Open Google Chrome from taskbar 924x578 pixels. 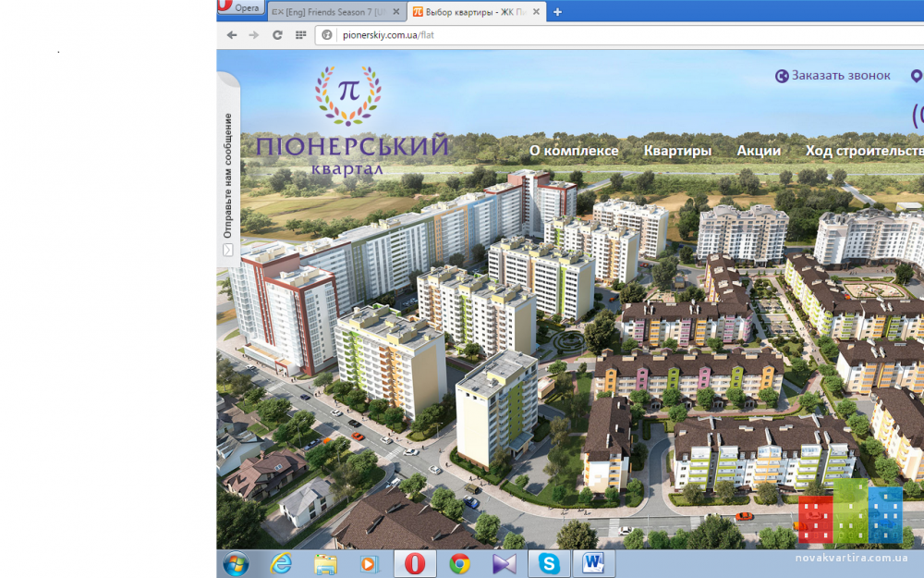(x=459, y=564)
